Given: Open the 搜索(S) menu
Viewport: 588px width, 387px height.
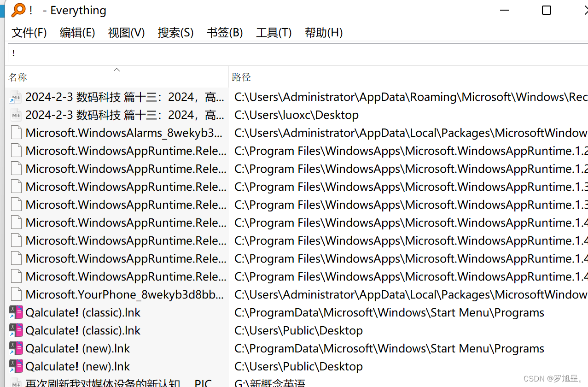Looking at the screenshot, I should pos(176,33).
